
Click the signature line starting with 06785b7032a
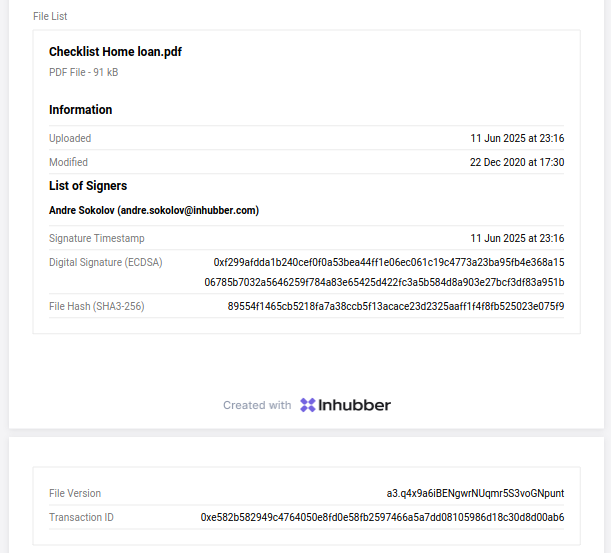[x=384, y=282]
